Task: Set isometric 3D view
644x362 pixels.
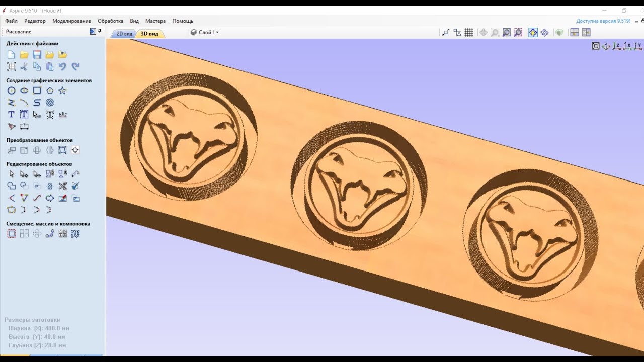Action: (x=606, y=46)
